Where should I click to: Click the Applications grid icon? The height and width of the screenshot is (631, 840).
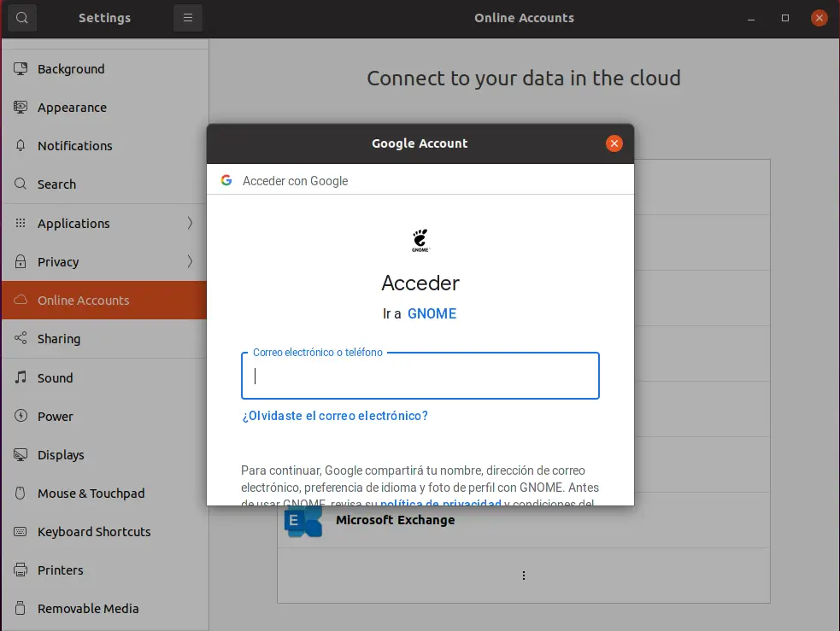21,223
